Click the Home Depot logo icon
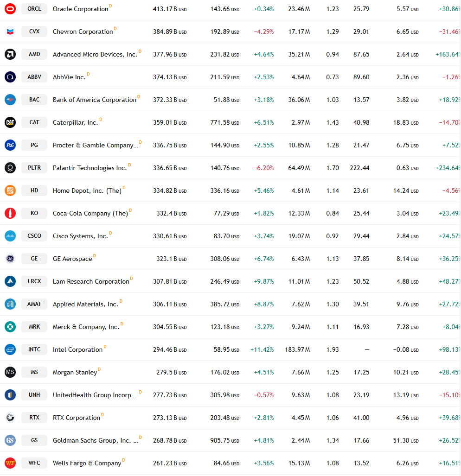The image size is (461, 476). coord(10,190)
